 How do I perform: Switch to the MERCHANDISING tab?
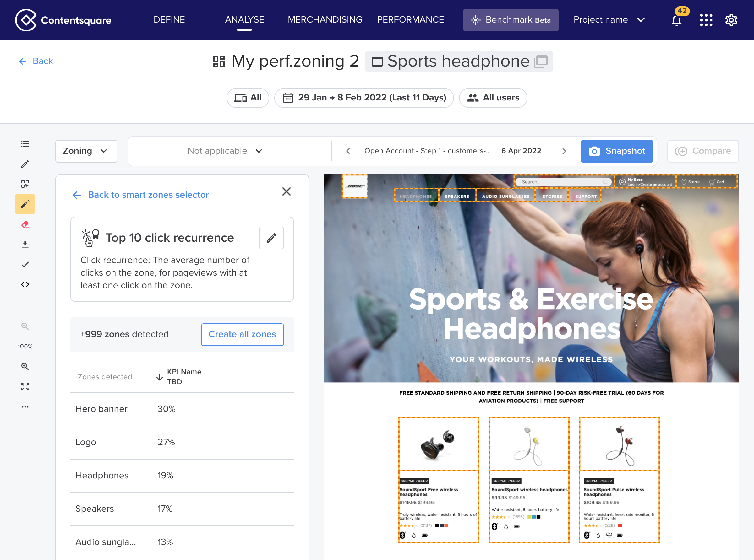coord(325,20)
